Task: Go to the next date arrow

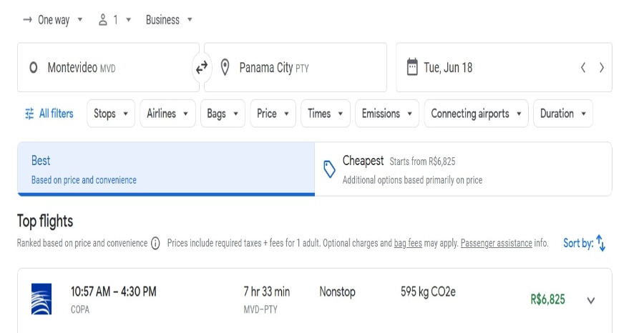Action: (x=602, y=68)
